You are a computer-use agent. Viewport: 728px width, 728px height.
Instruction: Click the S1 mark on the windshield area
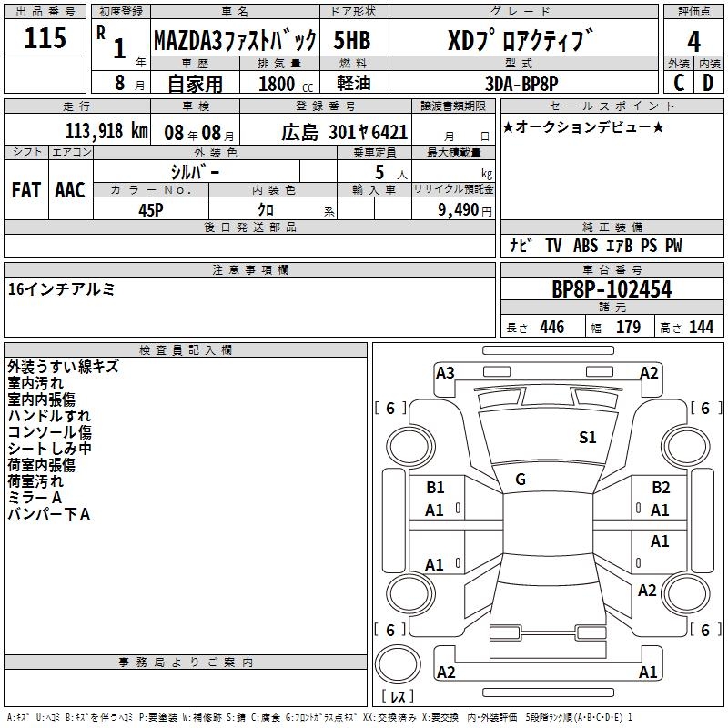[588, 438]
